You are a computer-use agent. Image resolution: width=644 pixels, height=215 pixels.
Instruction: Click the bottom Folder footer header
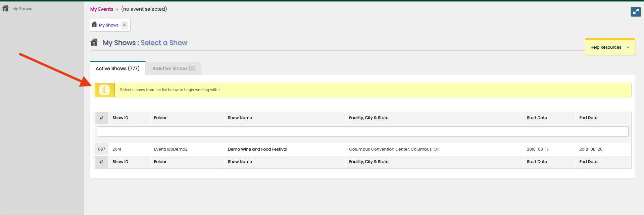[x=187, y=162]
